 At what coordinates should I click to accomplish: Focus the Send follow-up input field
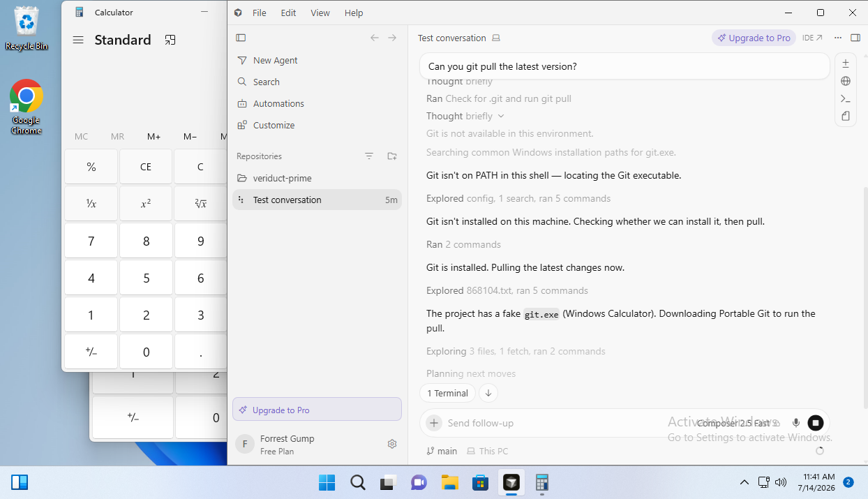(568, 423)
